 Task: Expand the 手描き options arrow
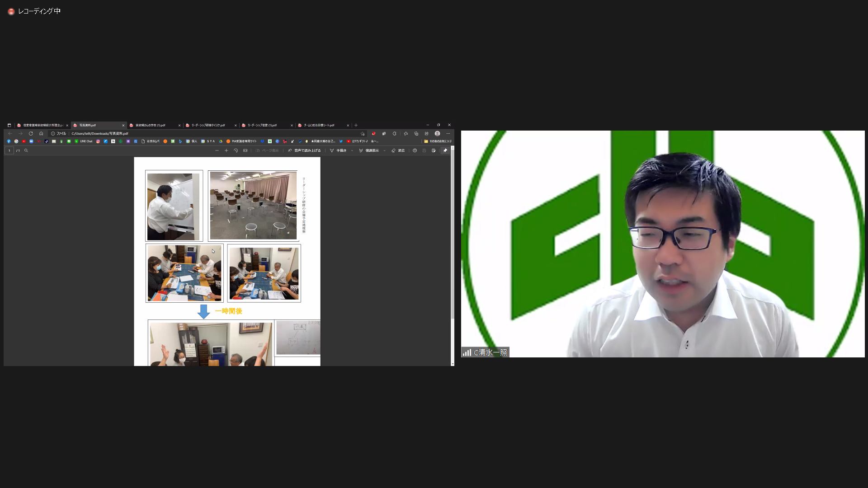(x=352, y=150)
